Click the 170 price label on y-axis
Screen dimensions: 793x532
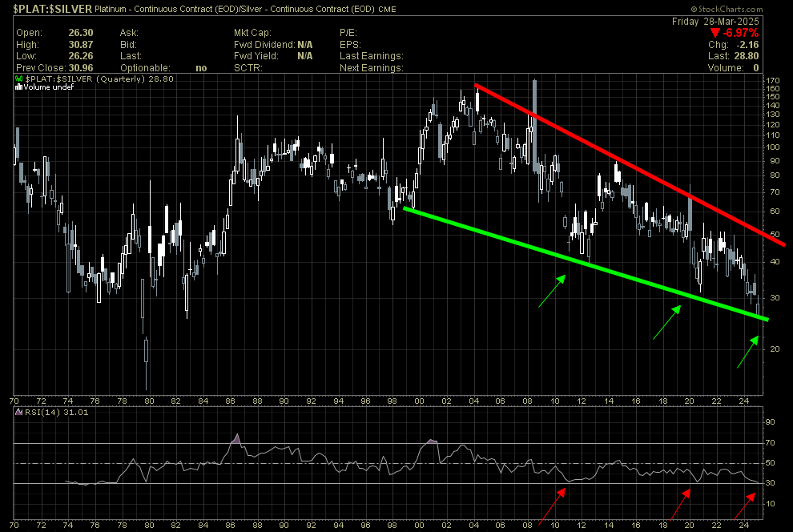pyautogui.click(x=772, y=82)
